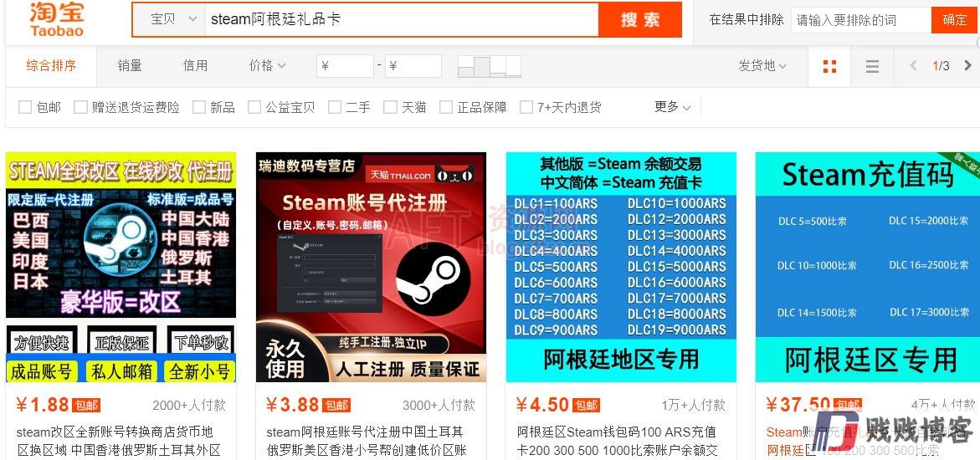Click the orange 搜索 button
This screenshot has height=460, width=980.
click(640, 19)
